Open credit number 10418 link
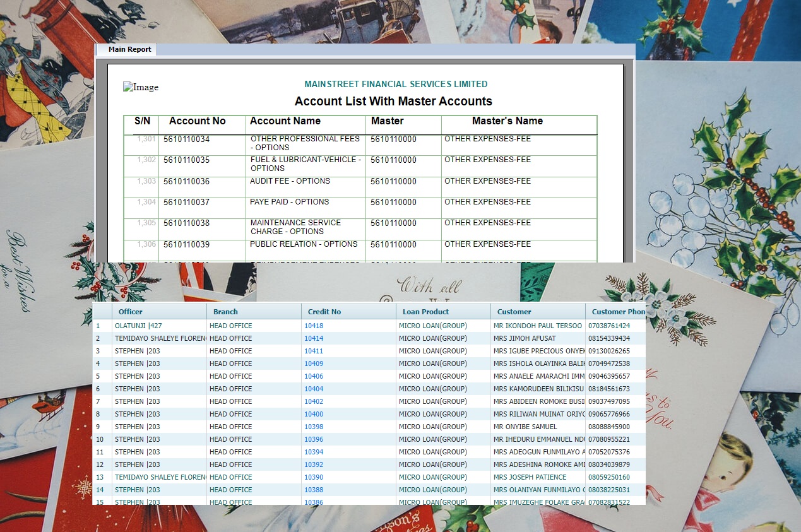Image resolution: width=801 pixels, height=532 pixels. point(314,326)
